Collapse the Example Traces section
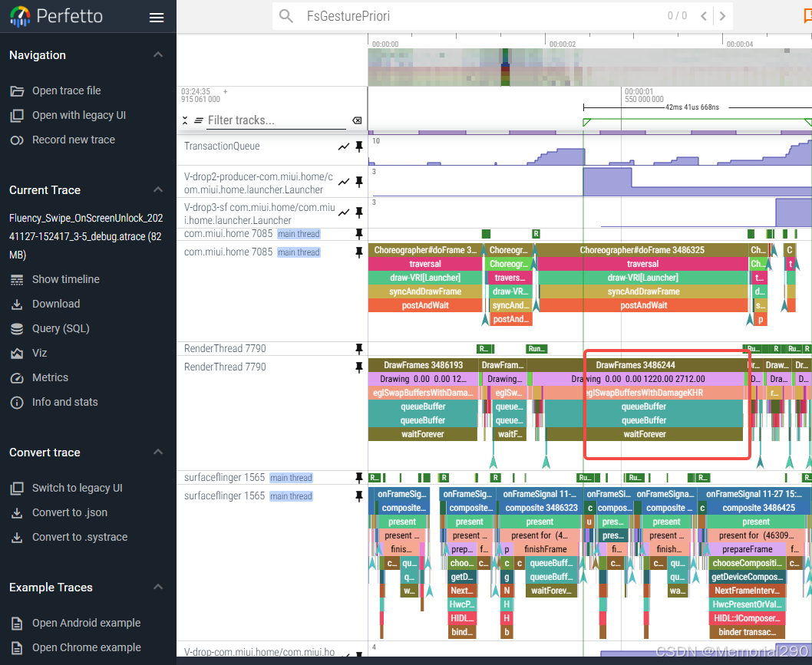812x665 pixels. point(158,588)
